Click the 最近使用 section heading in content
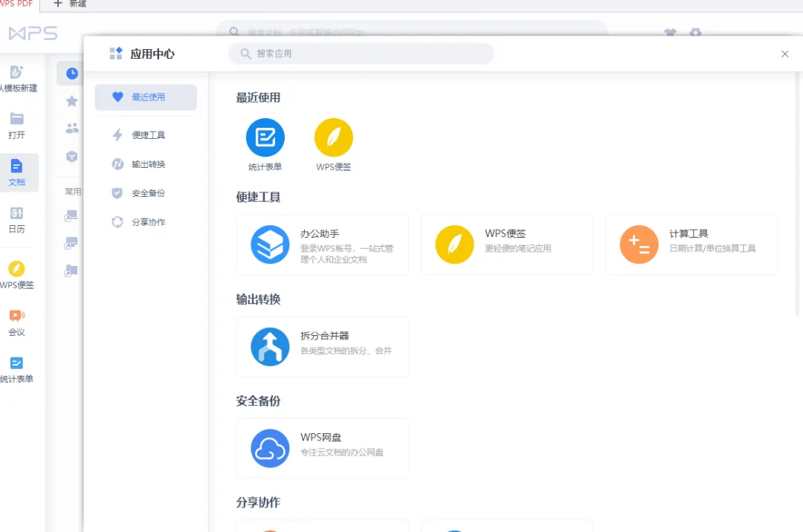The image size is (803, 532). [258, 97]
